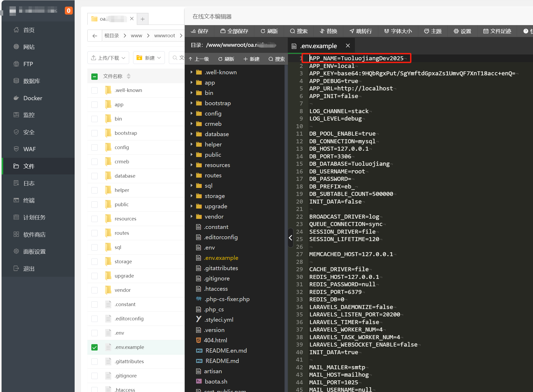Image resolution: width=533 pixels, height=392 pixels.
Task: Check the app folder checkbox
Action: pos(94,105)
